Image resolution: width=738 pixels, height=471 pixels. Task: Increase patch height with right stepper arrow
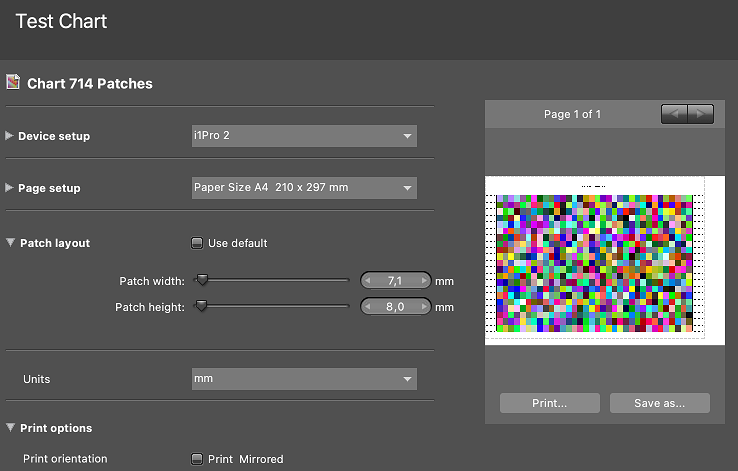pos(425,307)
